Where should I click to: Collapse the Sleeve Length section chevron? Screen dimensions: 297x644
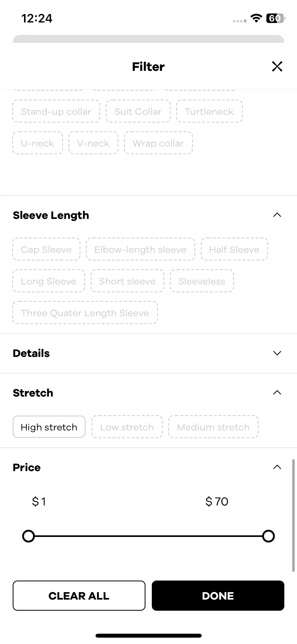[277, 215]
